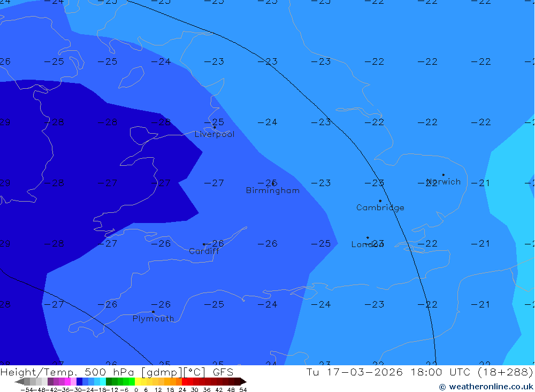535x392 pixels.
Task: Click the Norwich city label
Action: [444, 182]
